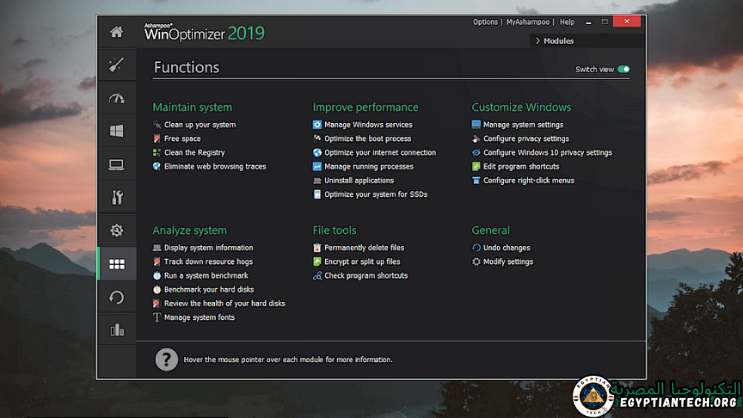The height and width of the screenshot is (418, 743).
Task: Click the Run a system benchmark icon
Action: [157, 276]
